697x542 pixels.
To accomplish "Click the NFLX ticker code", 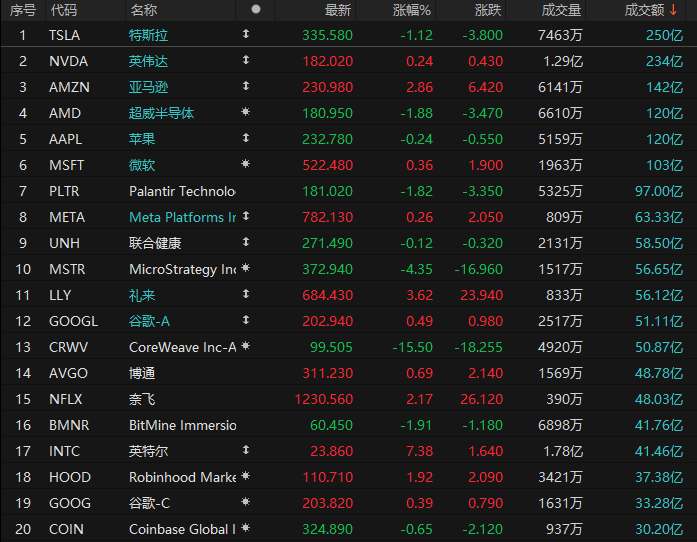I will pyautogui.click(x=65, y=399).
